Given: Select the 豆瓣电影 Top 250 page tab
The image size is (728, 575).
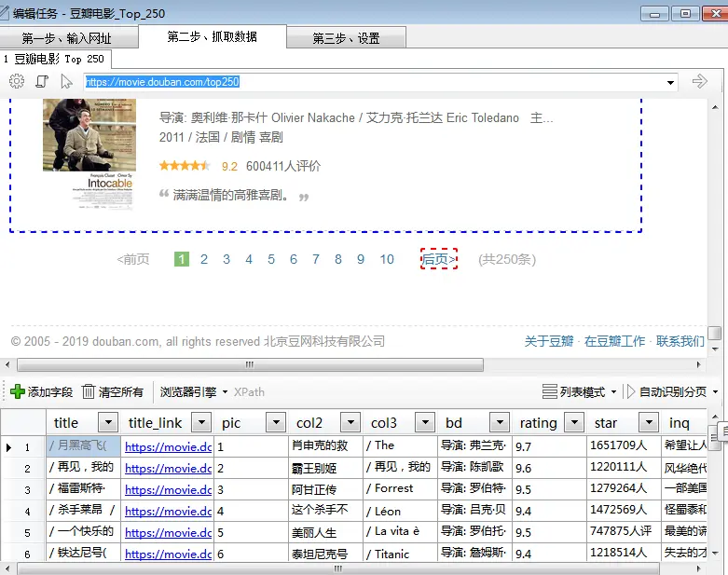Looking at the screenshot, I should (x=55, y=59).
